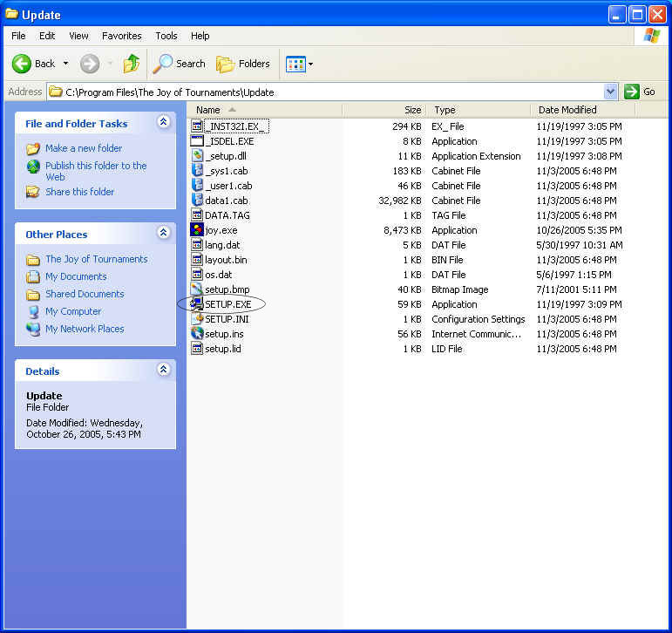Image resolution: width=672 pixels, height=633 pixels.
Task: Select the joy.exe application icon
Action: tap(197, 230)
